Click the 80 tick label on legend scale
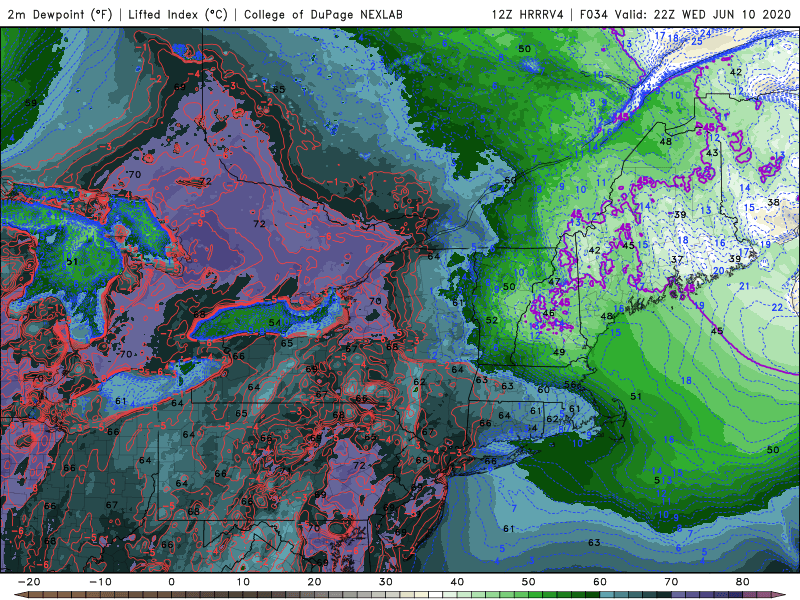800x600 pixels. pyautogui.click(x=743, y=582)
